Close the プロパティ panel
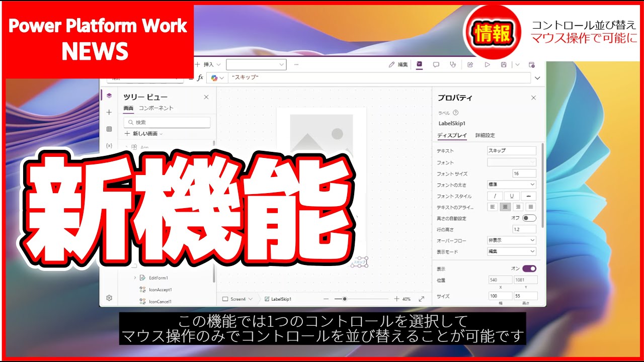The height and width of the screenshot is (362, 644). point(533,98)
